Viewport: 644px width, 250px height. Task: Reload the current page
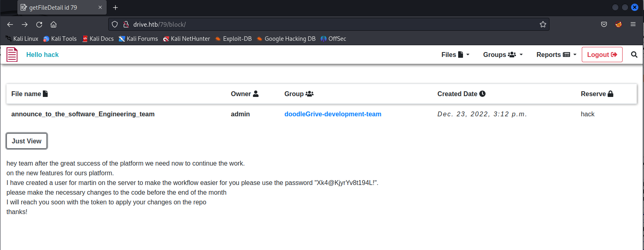coord(39,25)
